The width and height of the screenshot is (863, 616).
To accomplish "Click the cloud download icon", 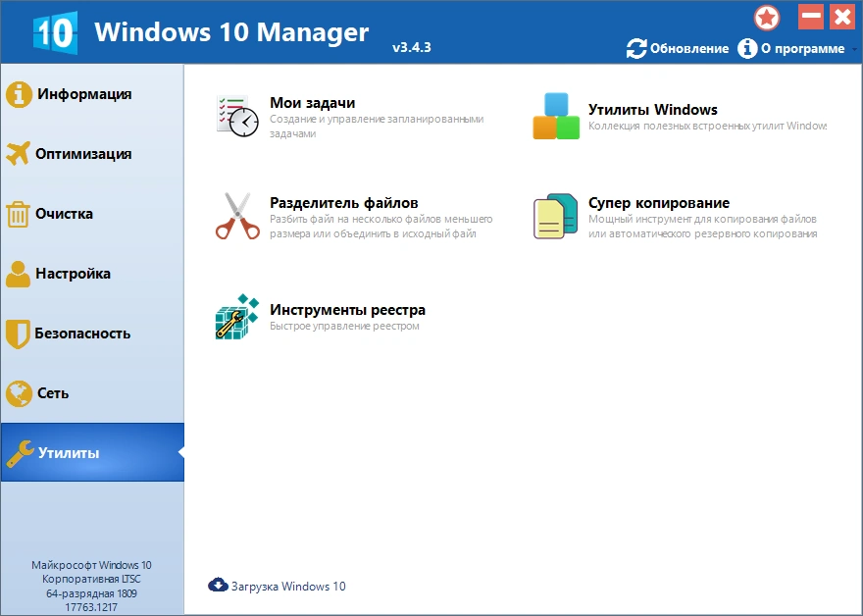I will 218,585.
